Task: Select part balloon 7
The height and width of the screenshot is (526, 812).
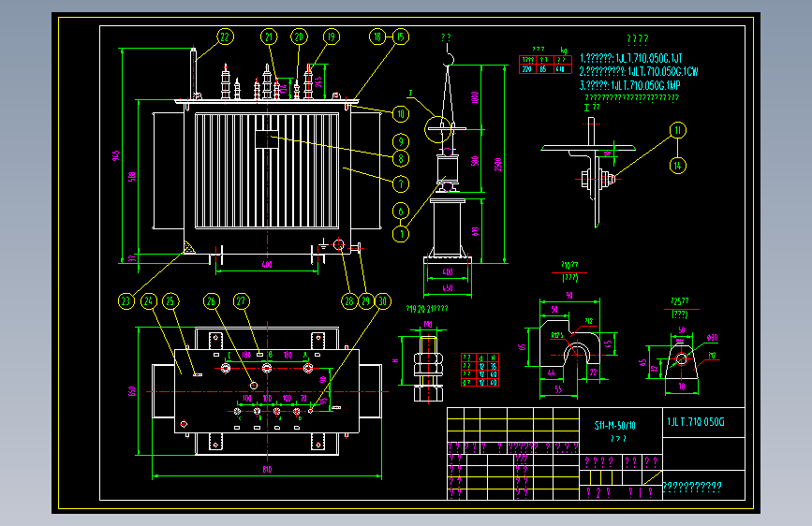Action: point(400,183)
